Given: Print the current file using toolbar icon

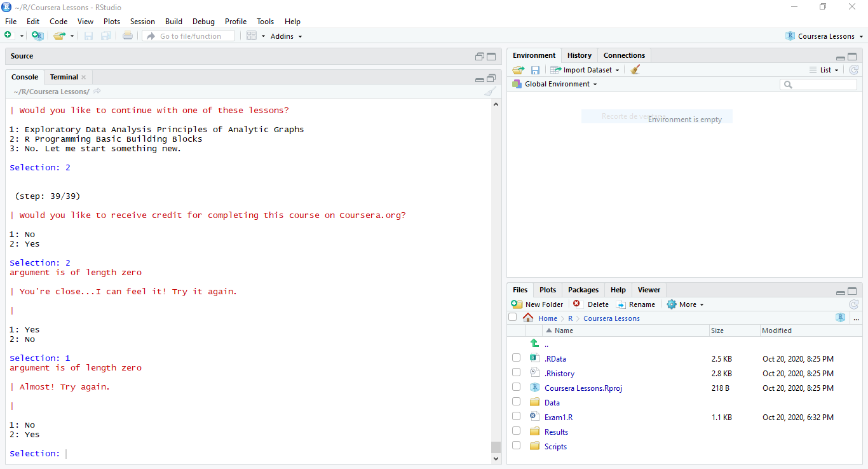Looking at the screenshot, I should click(x=128, y=36).
